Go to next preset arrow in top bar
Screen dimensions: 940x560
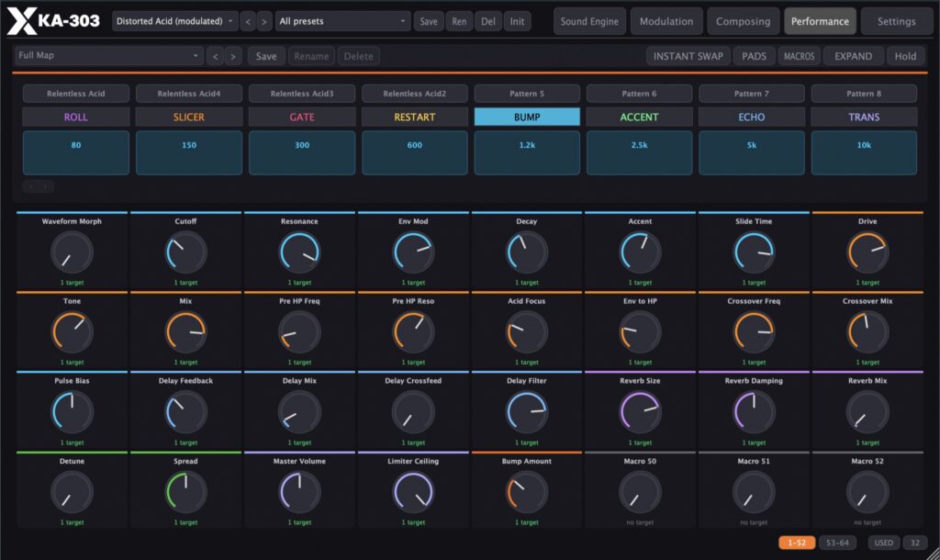[264, 22]
